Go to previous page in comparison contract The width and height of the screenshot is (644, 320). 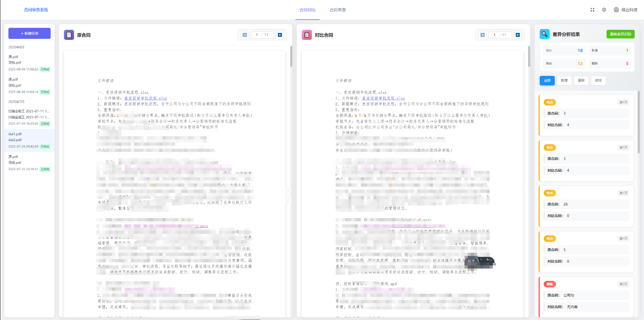482,35
